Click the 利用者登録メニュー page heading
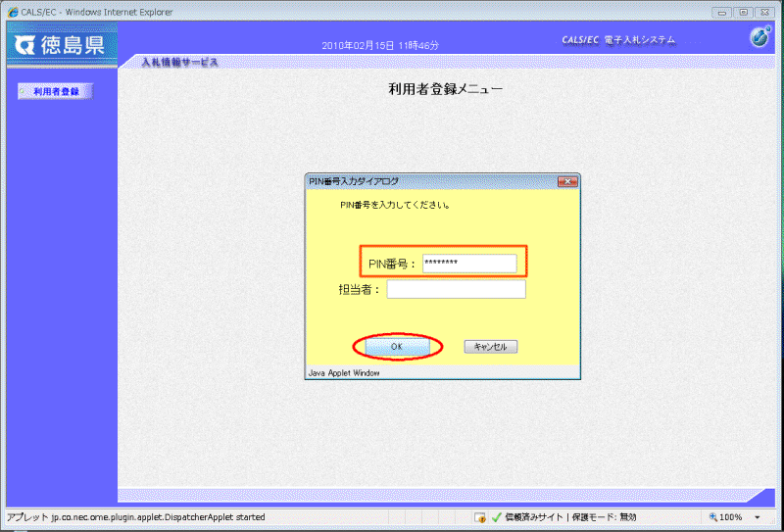The height and width of the screenshot is (532, 784). click(x=446, y=89)
